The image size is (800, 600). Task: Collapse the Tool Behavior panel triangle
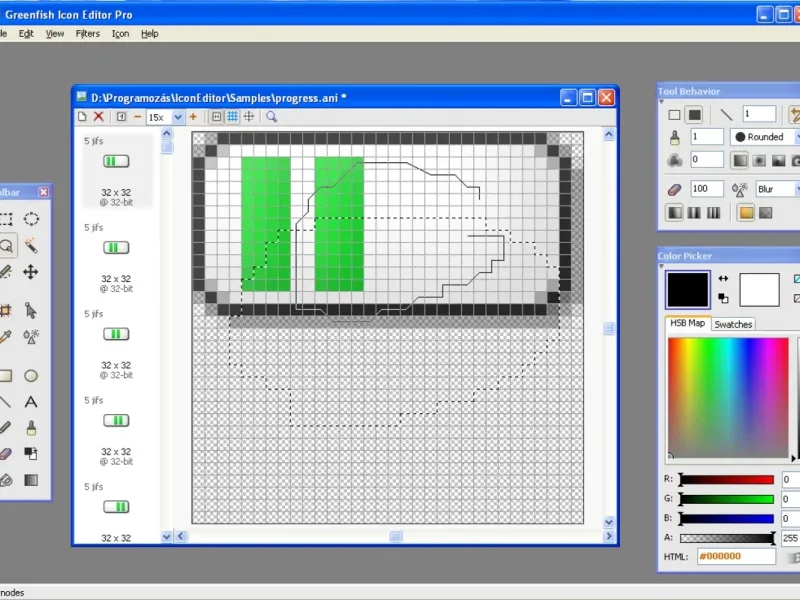pos(661,102)
